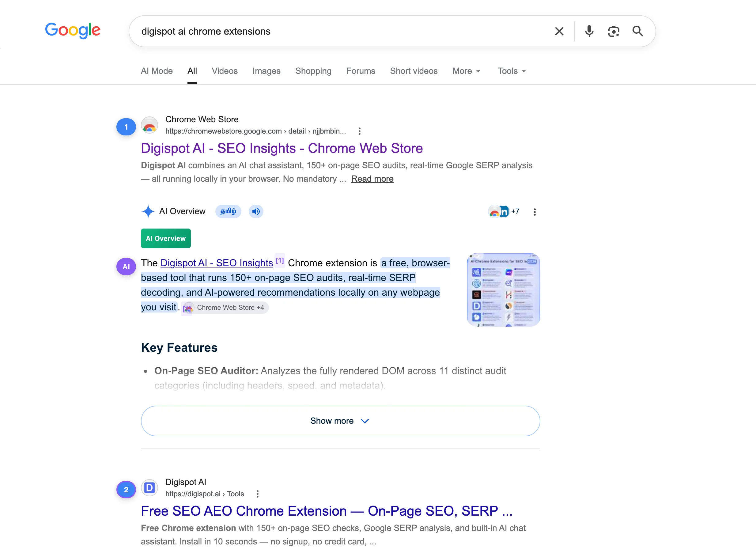The width and height of the screenshot is (756, 557).
Task: Expand the More dropdown
Action: [466, 71]
